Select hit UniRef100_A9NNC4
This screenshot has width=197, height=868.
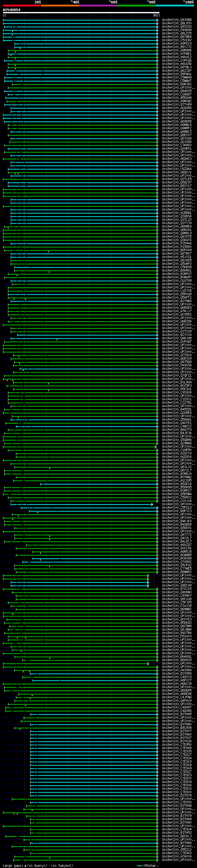pos(176,125)
